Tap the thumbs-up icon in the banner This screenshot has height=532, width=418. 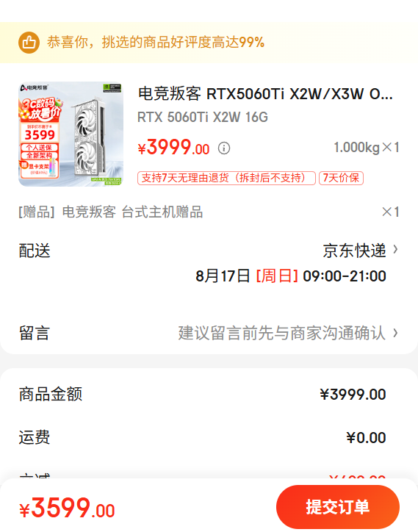(29, 43)
